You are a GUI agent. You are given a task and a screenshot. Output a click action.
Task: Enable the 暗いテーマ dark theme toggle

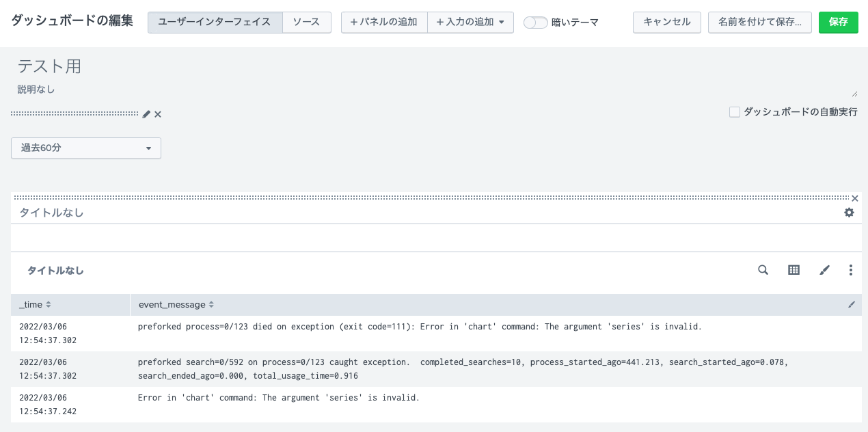tap(536, 22)
